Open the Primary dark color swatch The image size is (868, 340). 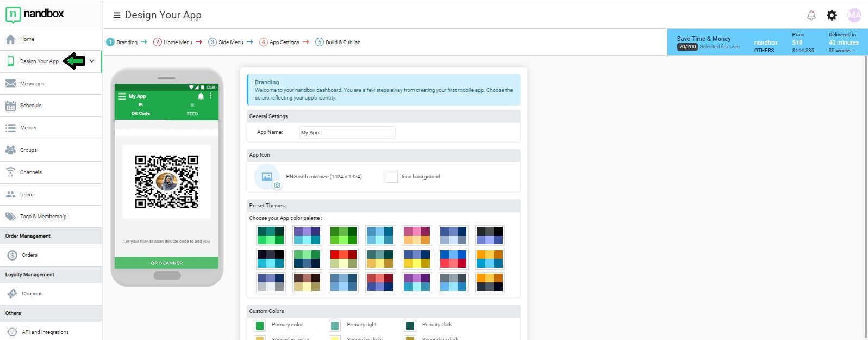point(410,326)
